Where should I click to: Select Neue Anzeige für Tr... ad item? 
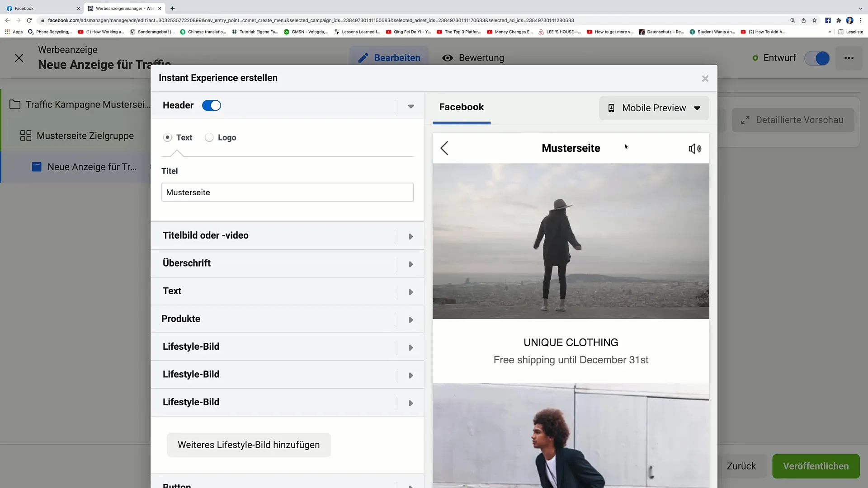tap(84, 167)
